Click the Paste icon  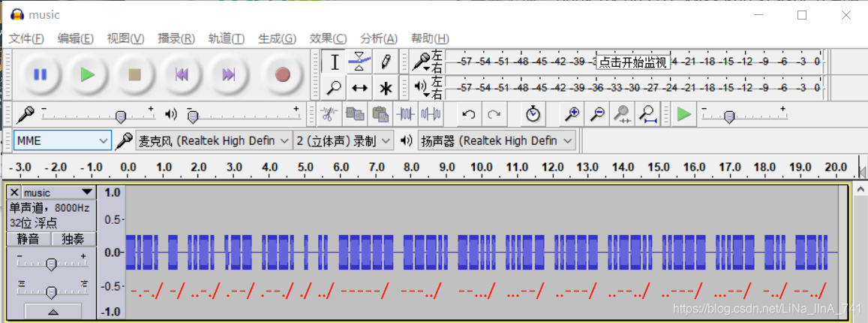[380, 115]
